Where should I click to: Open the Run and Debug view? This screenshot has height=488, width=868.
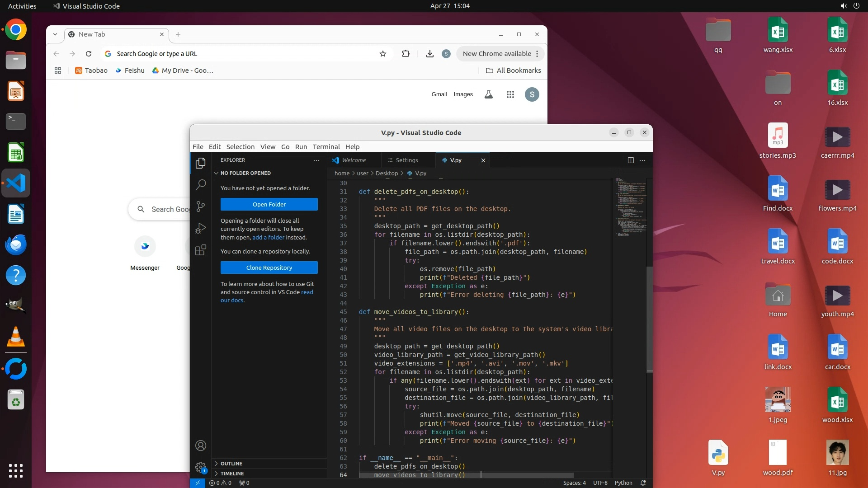pos(201,228)
